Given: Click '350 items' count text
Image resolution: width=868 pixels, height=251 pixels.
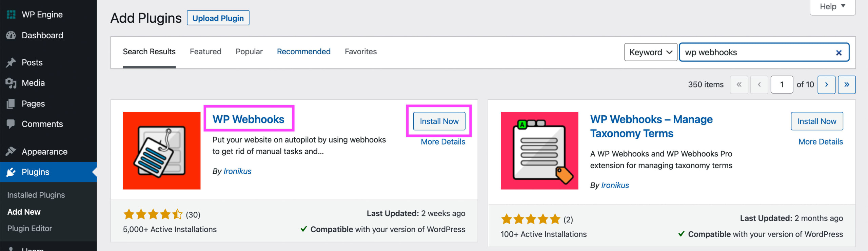Looking at the screenshot, I should (x=706, y=84).
